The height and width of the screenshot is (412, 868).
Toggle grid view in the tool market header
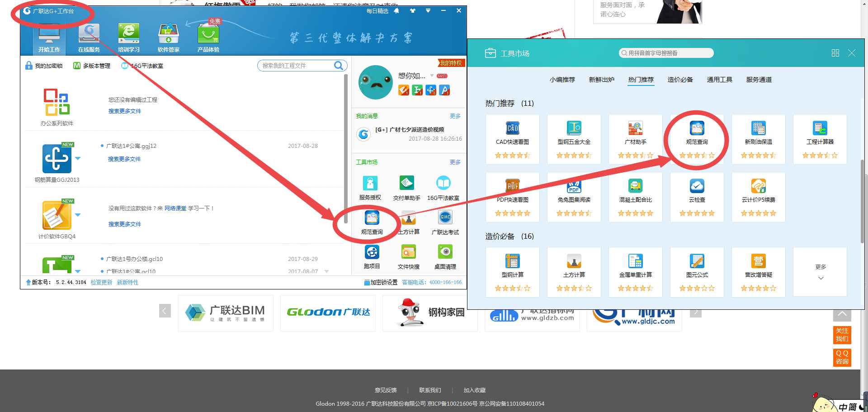click(x=835, y=53)
